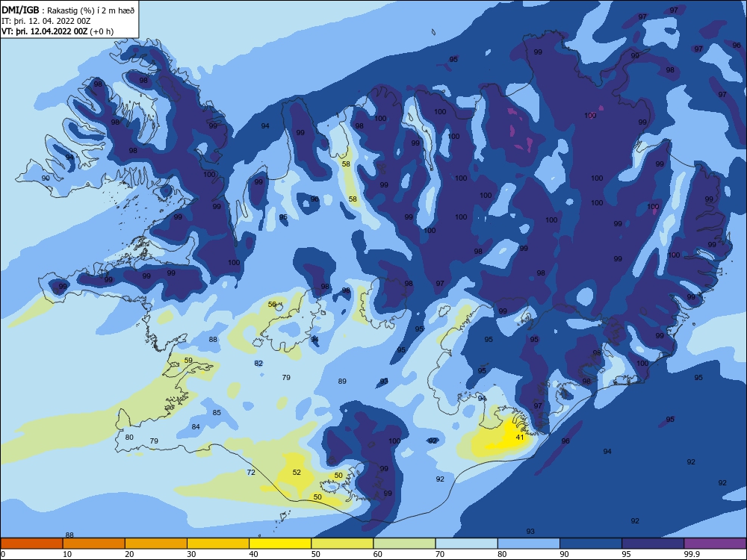Click the humidity value '84' on the map
The image size is (747, 560).
pos(196,427)
